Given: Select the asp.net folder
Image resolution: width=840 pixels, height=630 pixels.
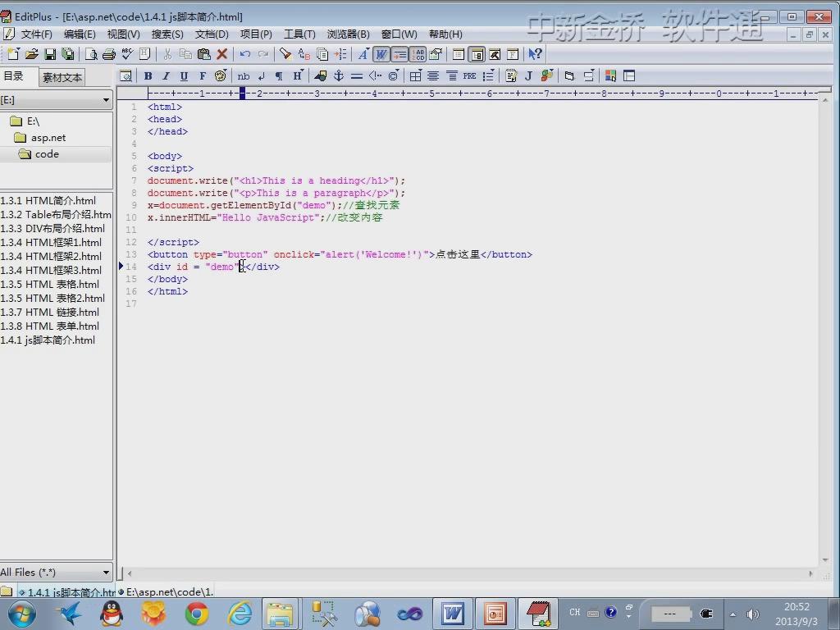Looking at the screenshot, I should click(48, 138).
